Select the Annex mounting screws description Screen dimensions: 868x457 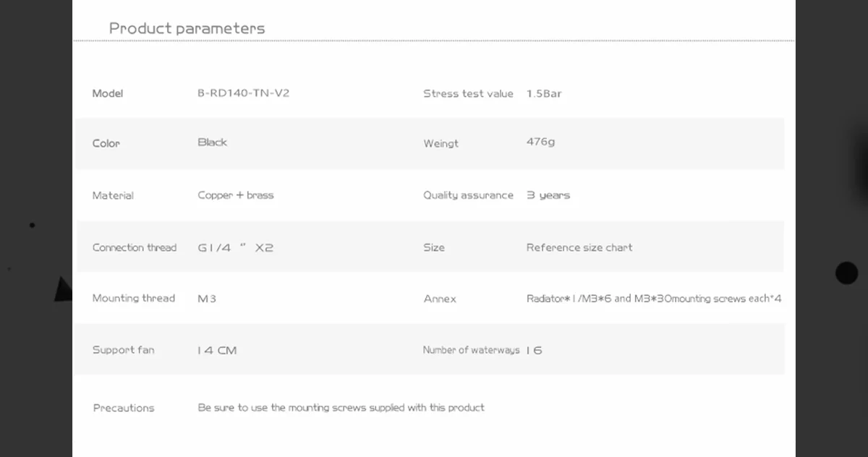653,299
